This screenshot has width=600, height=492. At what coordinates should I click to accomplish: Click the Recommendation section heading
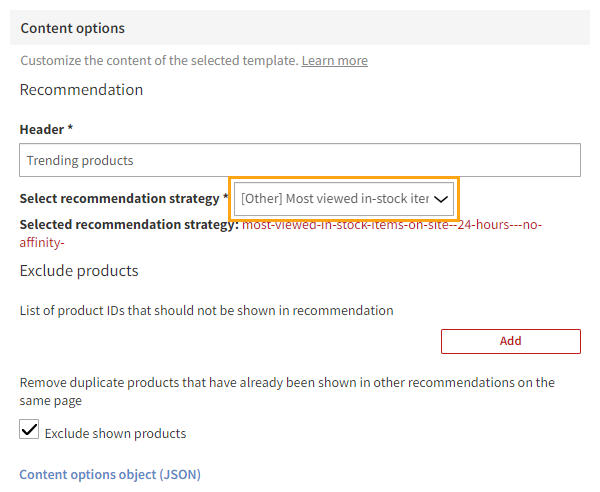[81, 90]
